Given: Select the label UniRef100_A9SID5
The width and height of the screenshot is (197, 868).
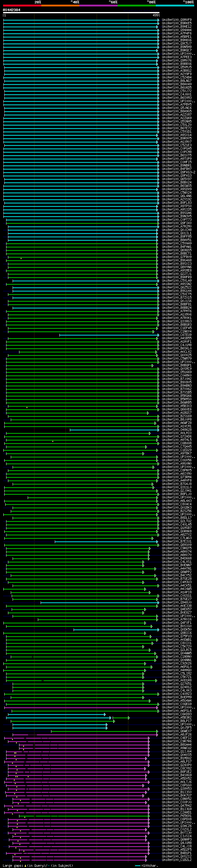Looking at the screenshot, I should 177,210.
